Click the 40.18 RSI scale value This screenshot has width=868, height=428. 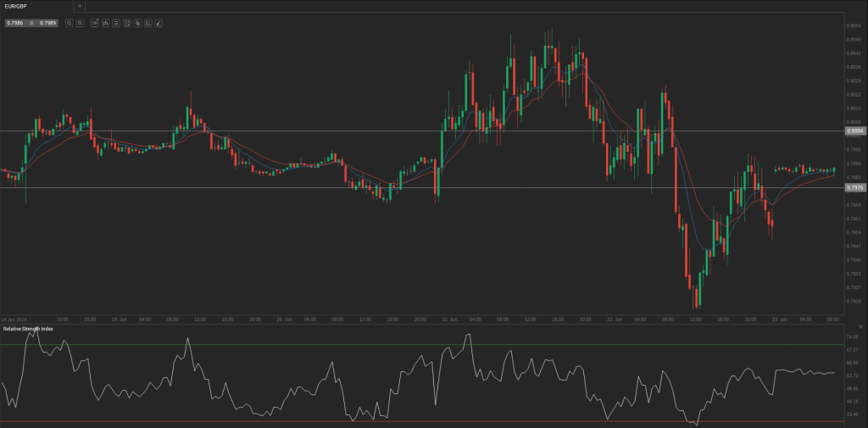(854, 401)
